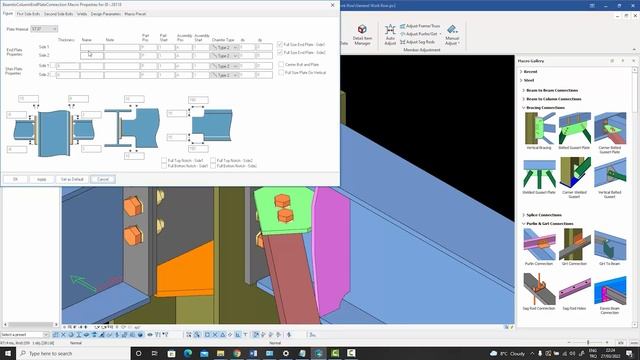Click the Windows taskbar search box
This screenshot has height=360, width=640.
(73, 353)
